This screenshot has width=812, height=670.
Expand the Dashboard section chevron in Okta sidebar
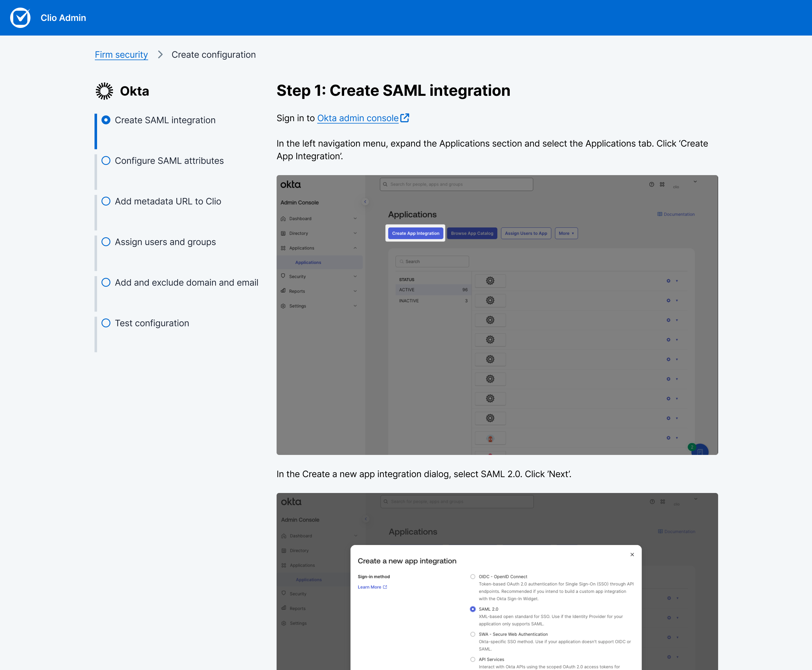(355, 219)
